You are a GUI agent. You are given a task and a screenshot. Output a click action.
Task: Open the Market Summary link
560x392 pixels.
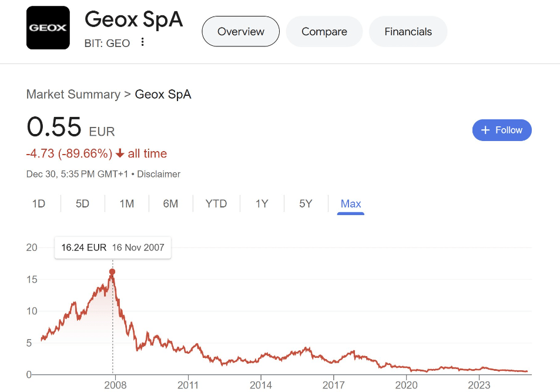coord(73,94)
